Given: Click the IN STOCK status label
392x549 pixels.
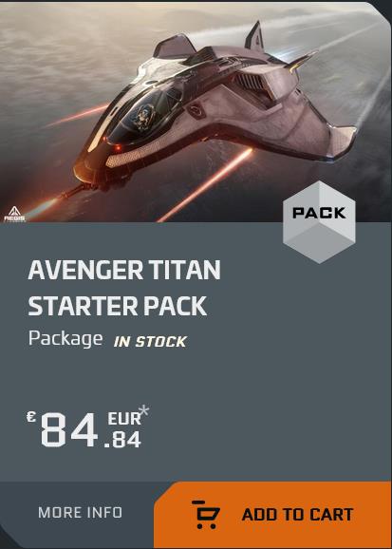Looking at the screenshot, I should (x=150, y=342).
